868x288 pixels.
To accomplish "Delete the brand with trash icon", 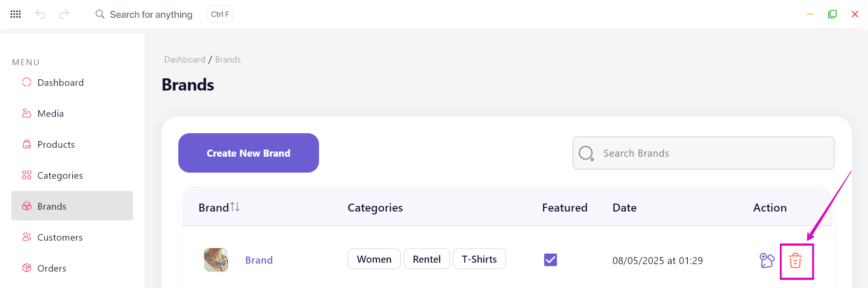I will click(795, 260).
